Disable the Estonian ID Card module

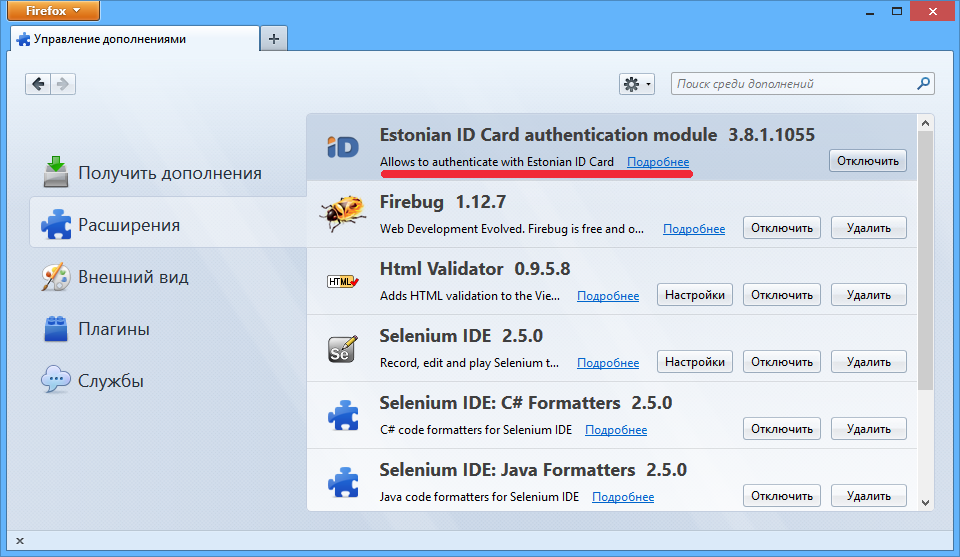868,161
